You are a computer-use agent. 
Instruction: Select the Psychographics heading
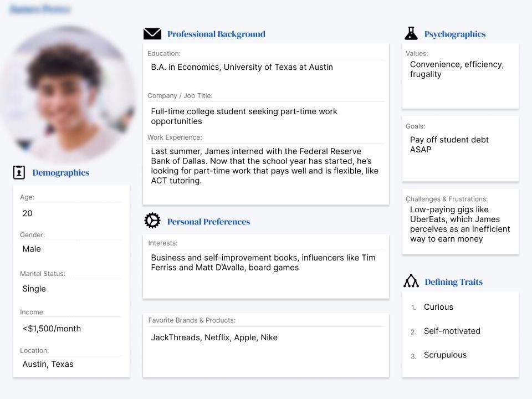[x=454, y=34]
